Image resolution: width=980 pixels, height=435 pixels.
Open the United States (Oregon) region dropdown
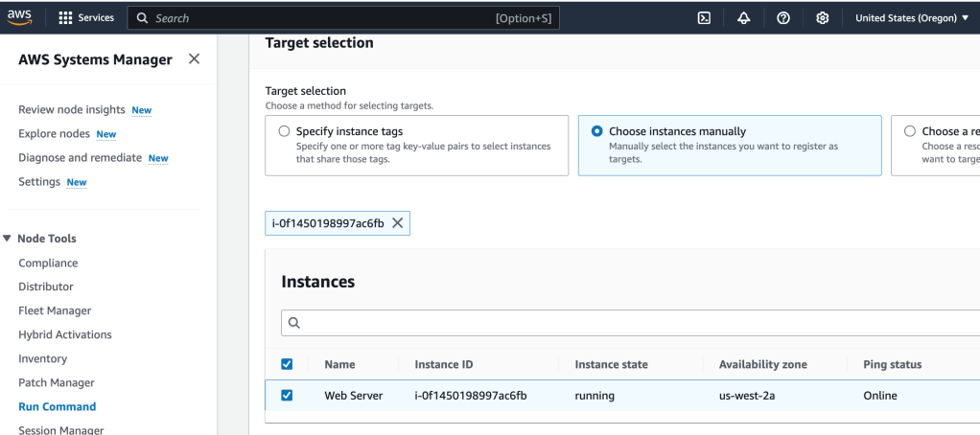coord(911,17)
